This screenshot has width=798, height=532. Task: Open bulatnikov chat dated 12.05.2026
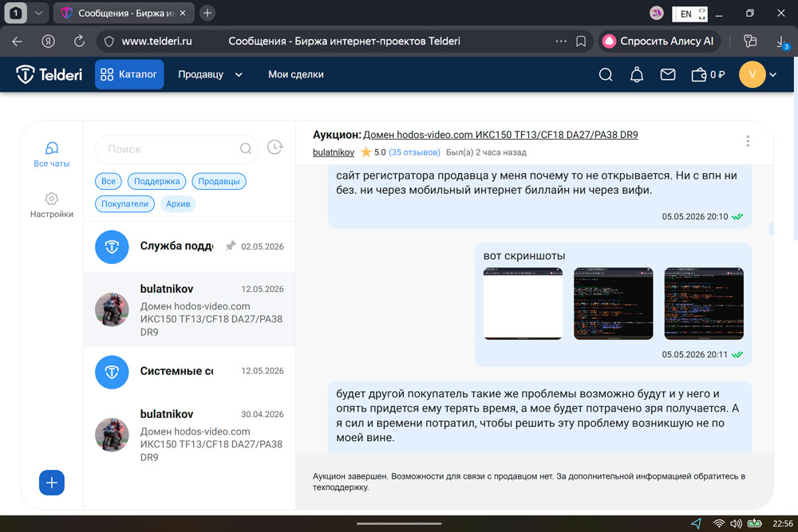click(189, 309)
